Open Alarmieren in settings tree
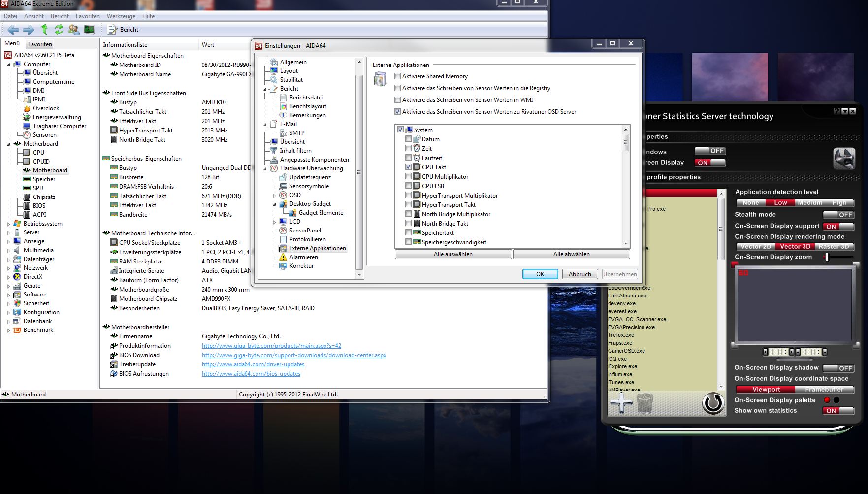The height and width of the screenshot is (494, 868). click(x=303, y=257)
